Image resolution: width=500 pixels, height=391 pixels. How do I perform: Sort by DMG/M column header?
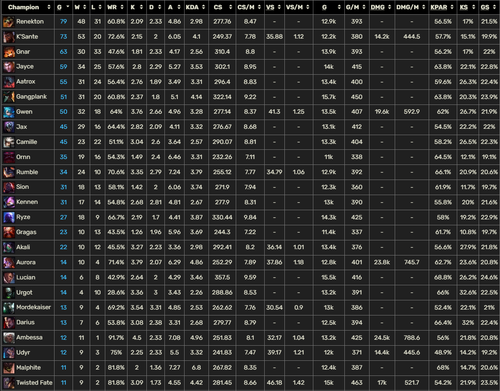coord(411,7)
